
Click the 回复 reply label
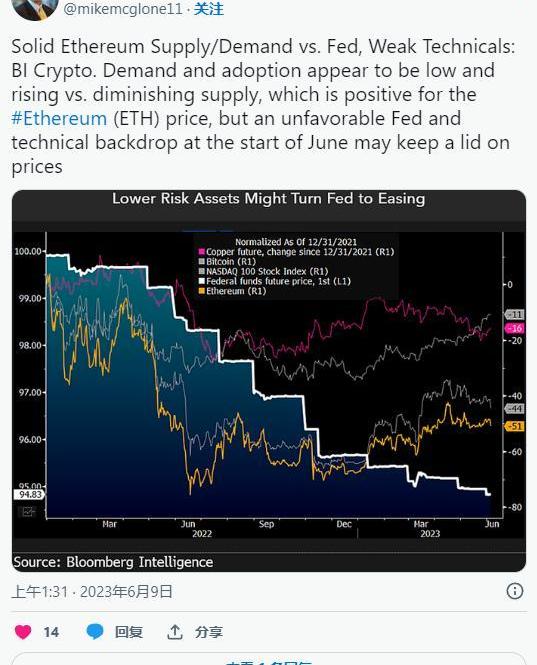click(129, 632)
